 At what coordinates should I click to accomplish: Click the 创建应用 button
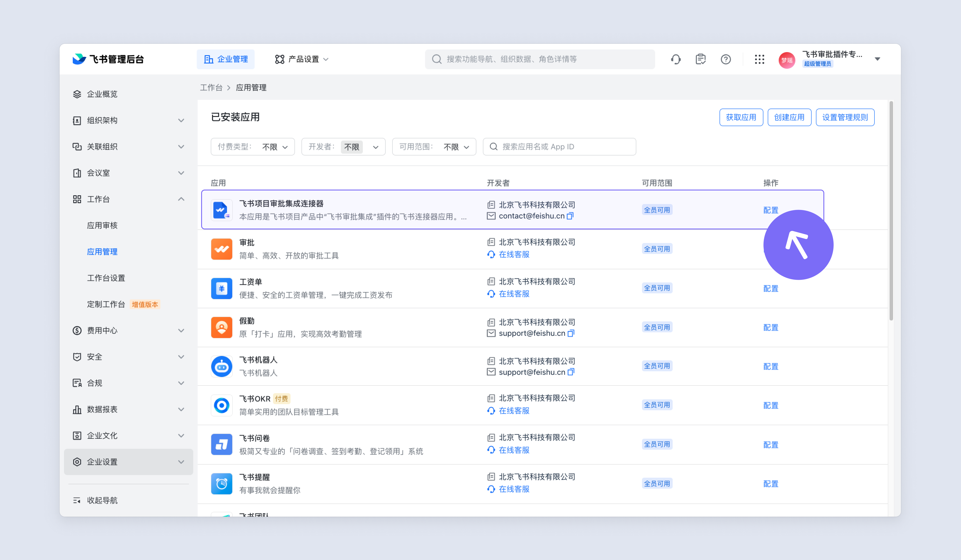point(789,117)
